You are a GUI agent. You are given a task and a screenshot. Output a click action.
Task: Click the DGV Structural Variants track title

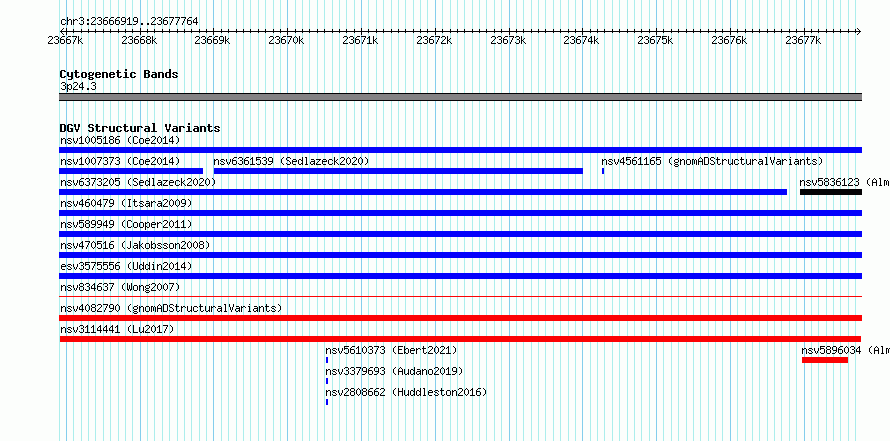tap(140, 128)
